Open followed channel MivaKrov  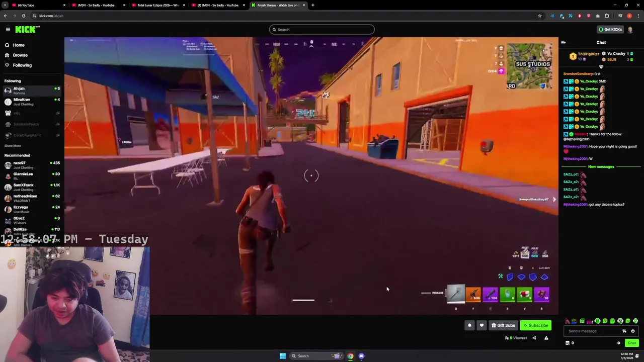(31, 102)
